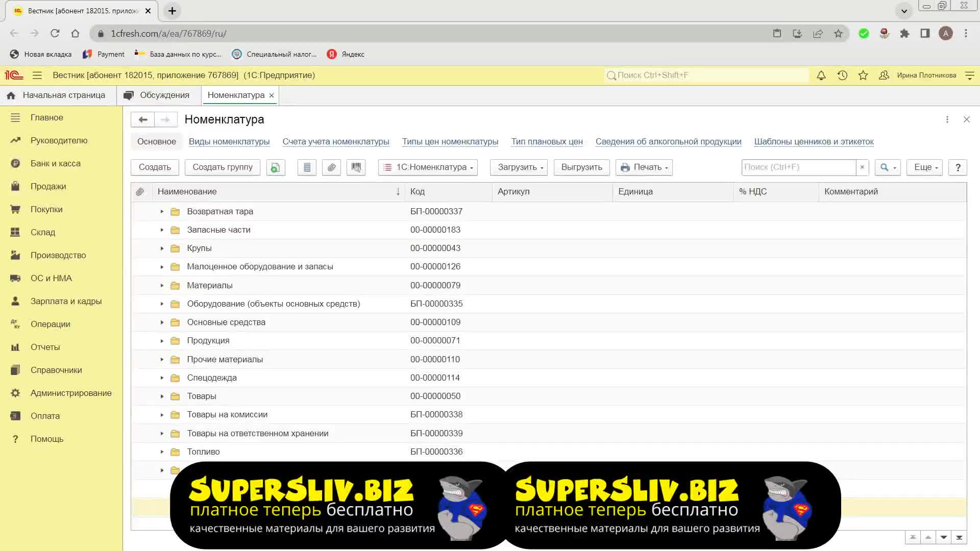Open the Еще dropdown menu
This screenshot has width=980, height=551.
pyautogui.click(x=925, y=167)
